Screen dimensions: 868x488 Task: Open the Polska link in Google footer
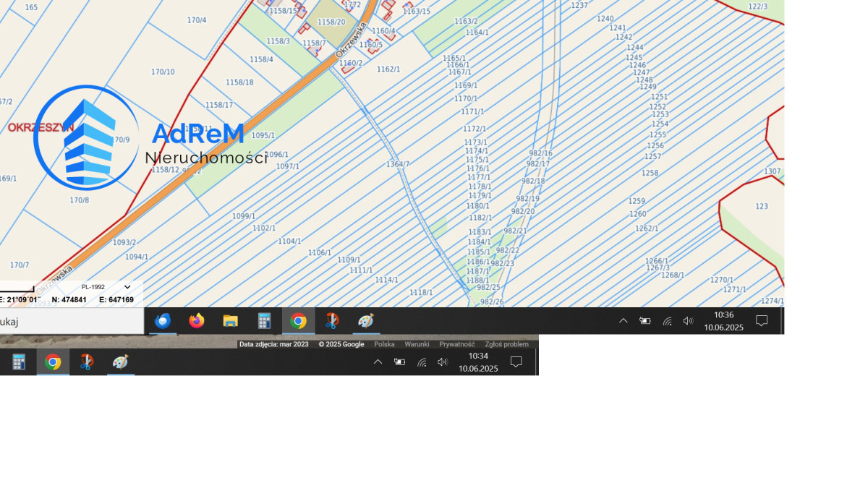(384, 344)
